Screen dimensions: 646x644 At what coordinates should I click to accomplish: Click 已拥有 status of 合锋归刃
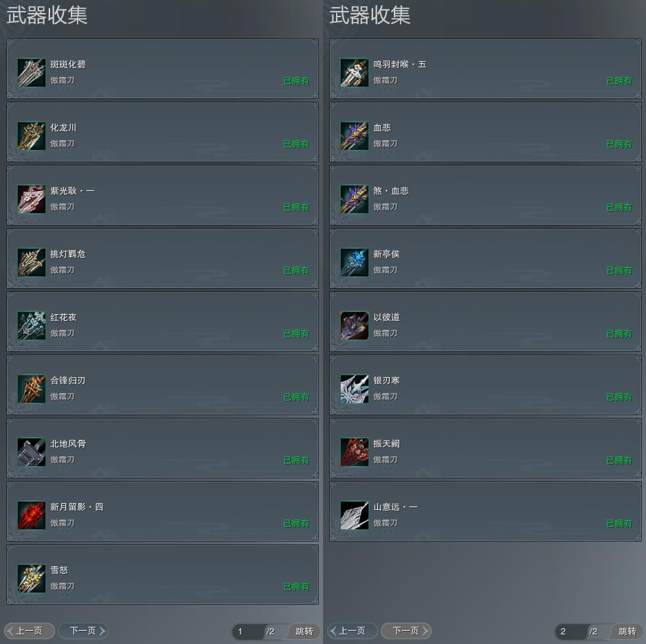pos(296,397)
